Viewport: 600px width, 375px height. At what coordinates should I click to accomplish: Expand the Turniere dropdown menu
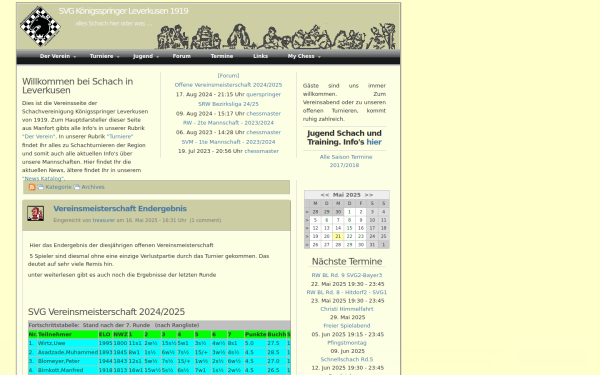coord(104,56)
